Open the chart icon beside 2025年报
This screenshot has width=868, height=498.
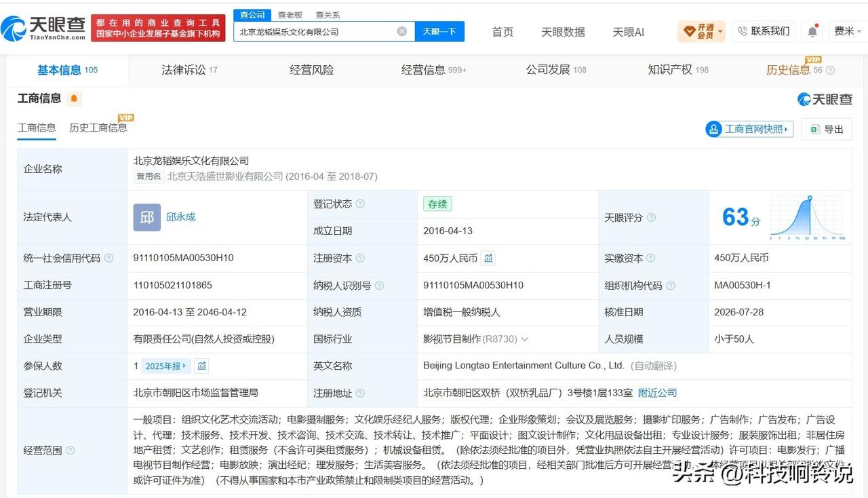[201, 366]
